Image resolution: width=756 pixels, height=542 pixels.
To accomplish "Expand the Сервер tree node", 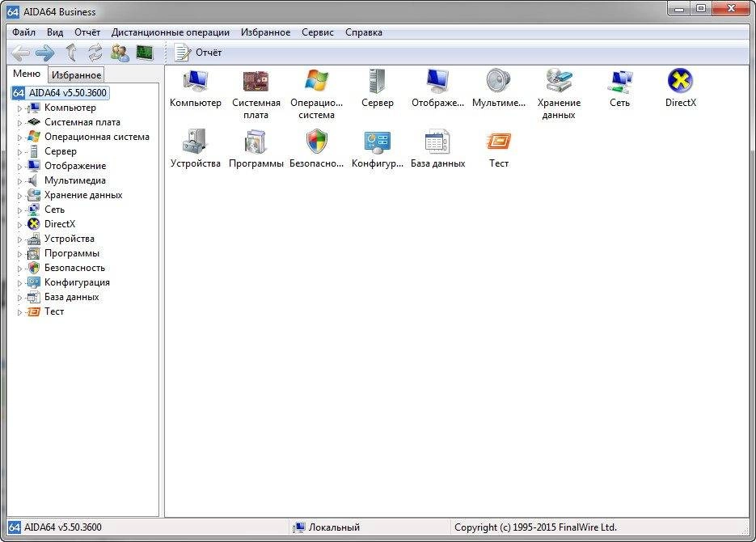I will (x=19, y=151).
